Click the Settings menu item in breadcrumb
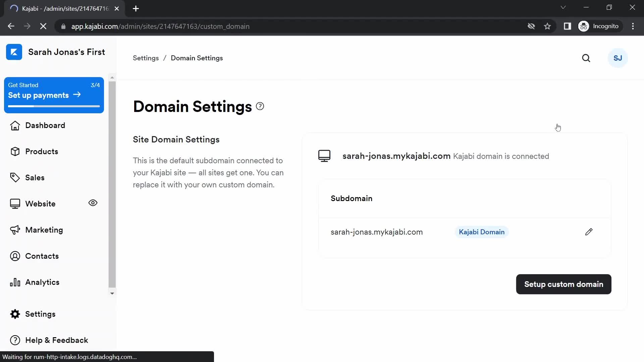The image size is (644, 362). (146, 58)
